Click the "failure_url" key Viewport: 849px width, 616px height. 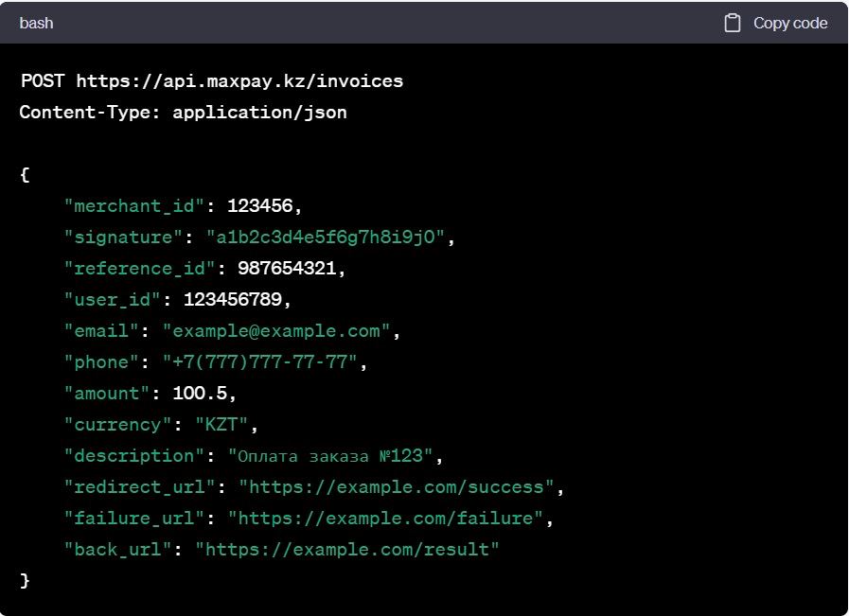134,519
